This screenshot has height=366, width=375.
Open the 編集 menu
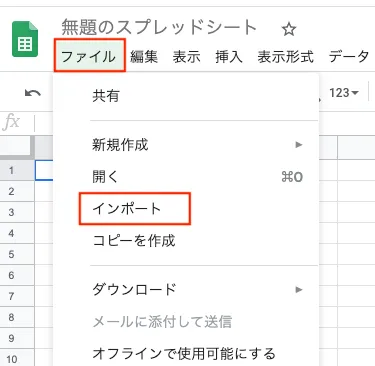click(x=144, y=56)
